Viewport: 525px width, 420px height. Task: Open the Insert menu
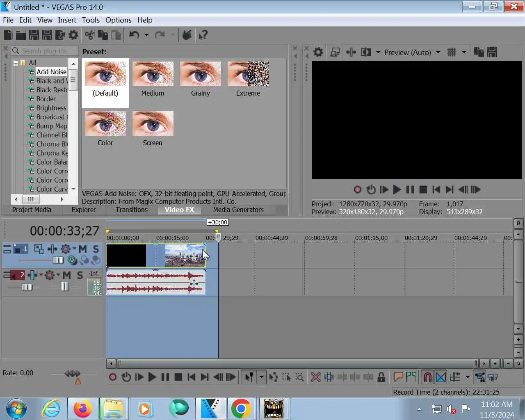(x=67, y=20)
